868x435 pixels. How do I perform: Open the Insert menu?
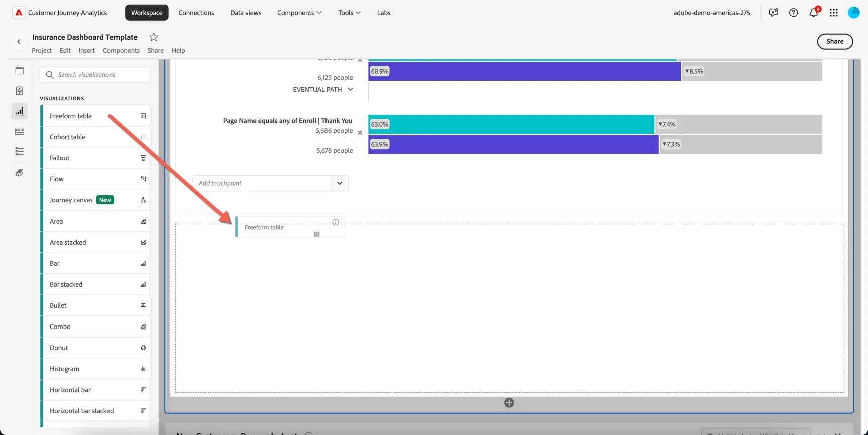86,50
